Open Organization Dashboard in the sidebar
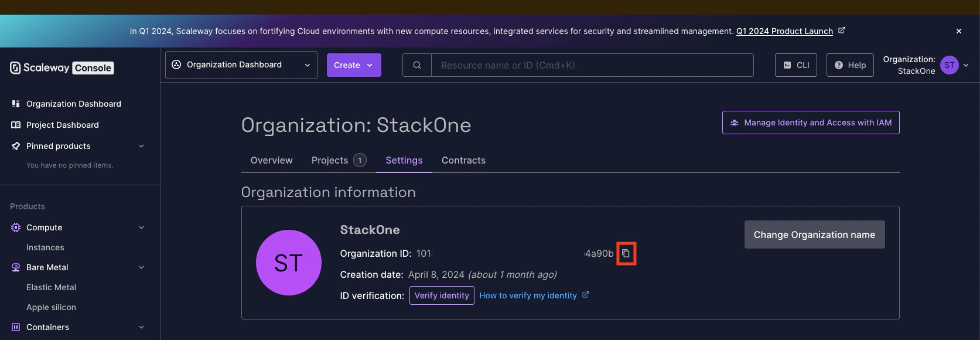Viewport: 980px width, 340px height. pos(74,104)
